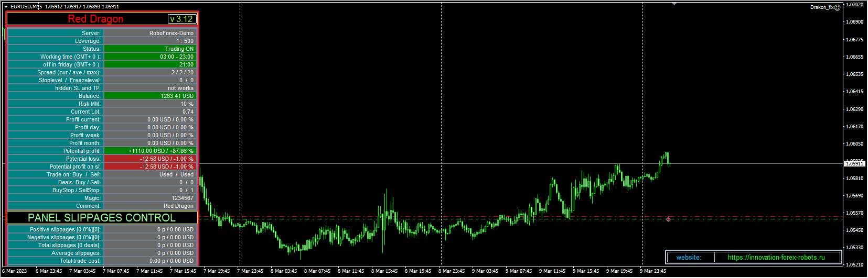Click the Potential loss red value cell

(x=149, y=159)
